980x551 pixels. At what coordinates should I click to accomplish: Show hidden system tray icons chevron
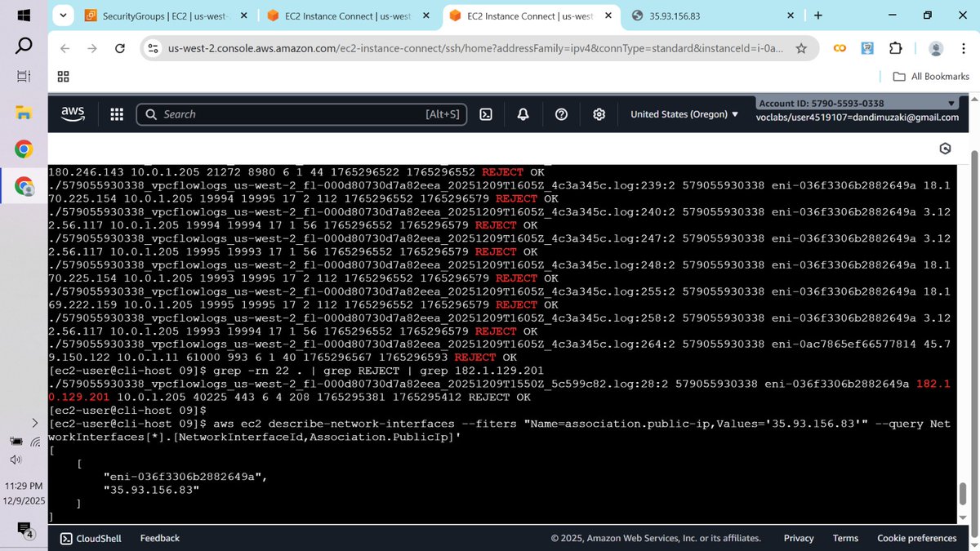tap(34, 423)
